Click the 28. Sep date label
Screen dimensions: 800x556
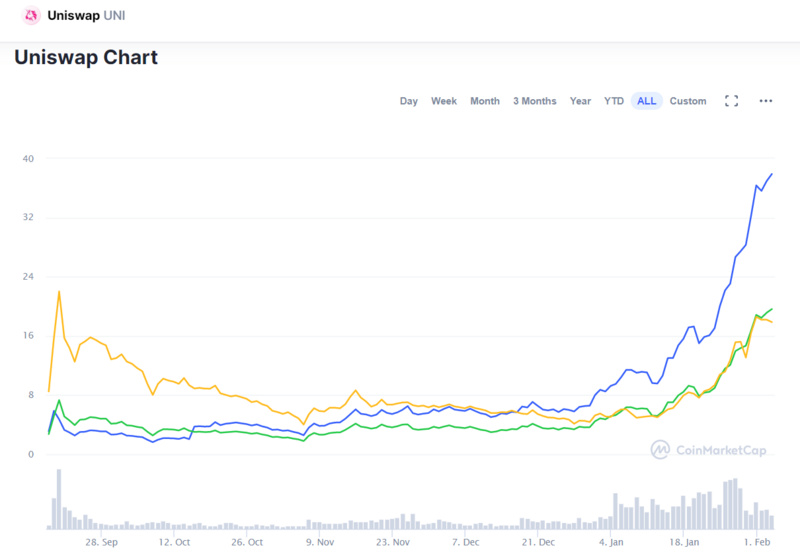(101, 542)
